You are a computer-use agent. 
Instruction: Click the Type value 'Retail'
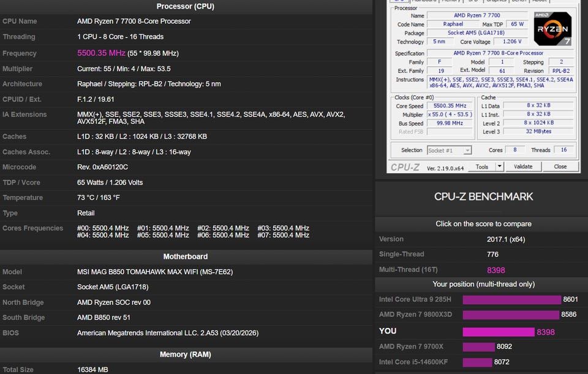(86, 213)
